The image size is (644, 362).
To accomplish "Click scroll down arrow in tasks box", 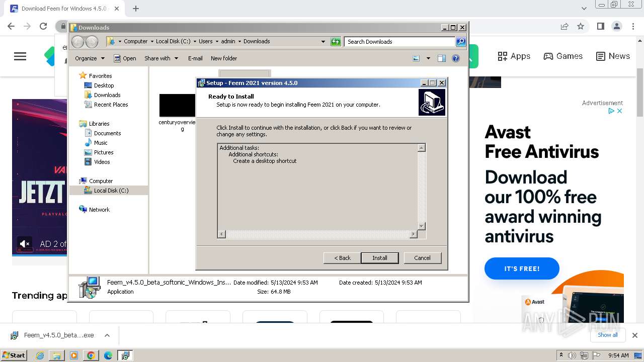I will (422, 226).
